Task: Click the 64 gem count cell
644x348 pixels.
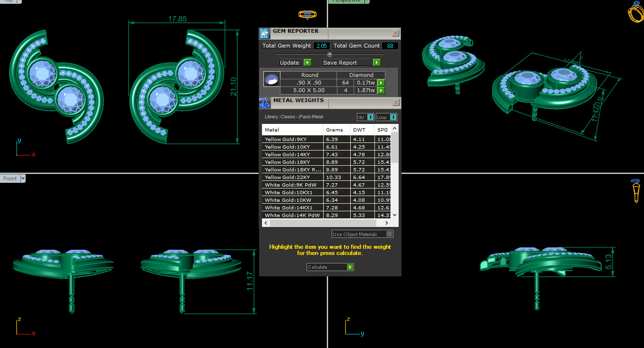Action: (345, 83)
